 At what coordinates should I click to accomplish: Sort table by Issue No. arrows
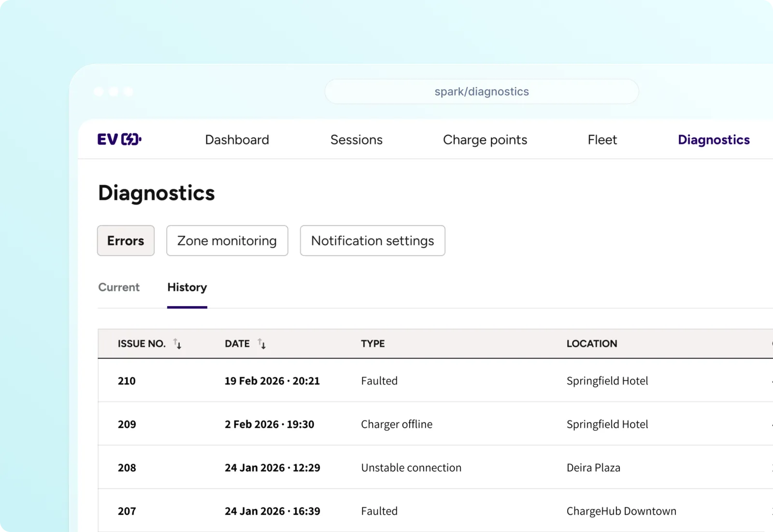click(178, 344)
